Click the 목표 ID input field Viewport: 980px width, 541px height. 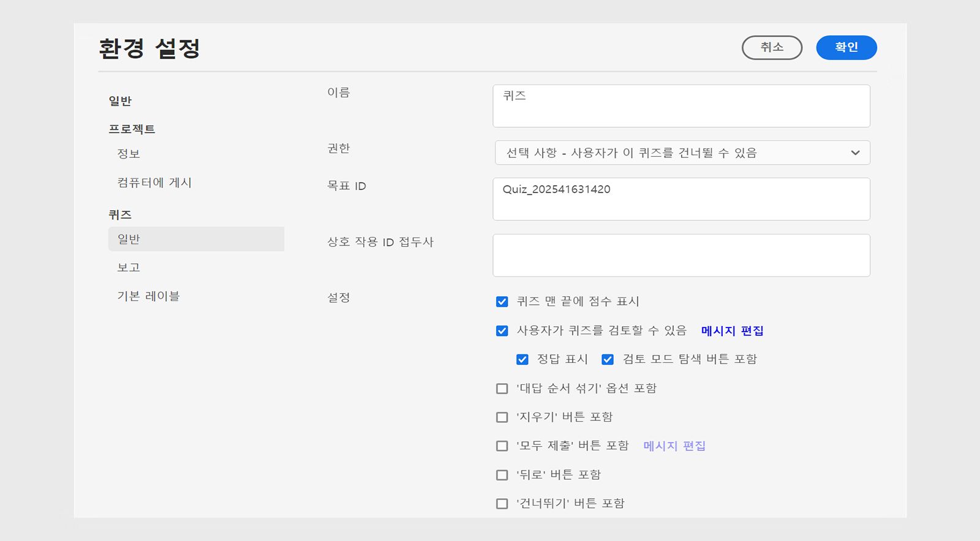pos(681,199)
